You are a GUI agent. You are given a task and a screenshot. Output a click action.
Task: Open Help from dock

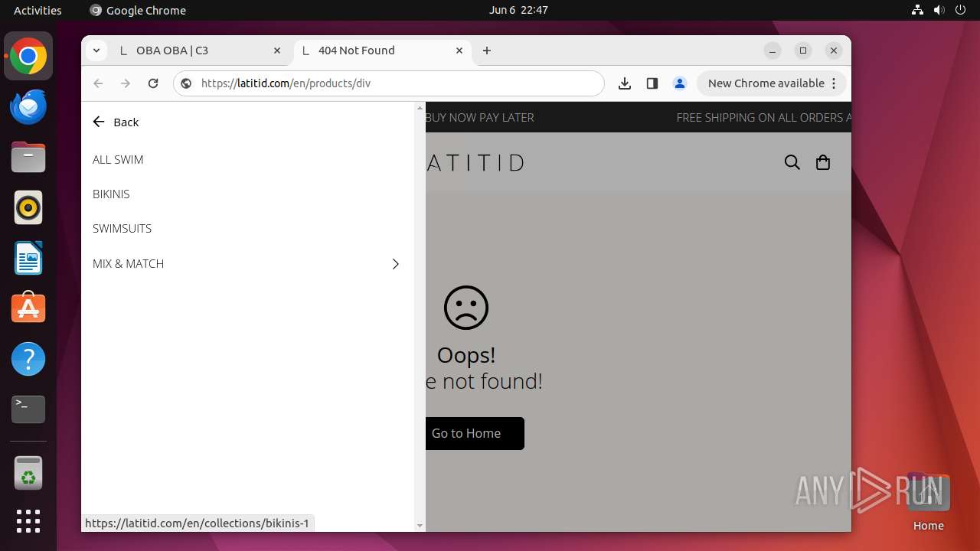point(28,359)
